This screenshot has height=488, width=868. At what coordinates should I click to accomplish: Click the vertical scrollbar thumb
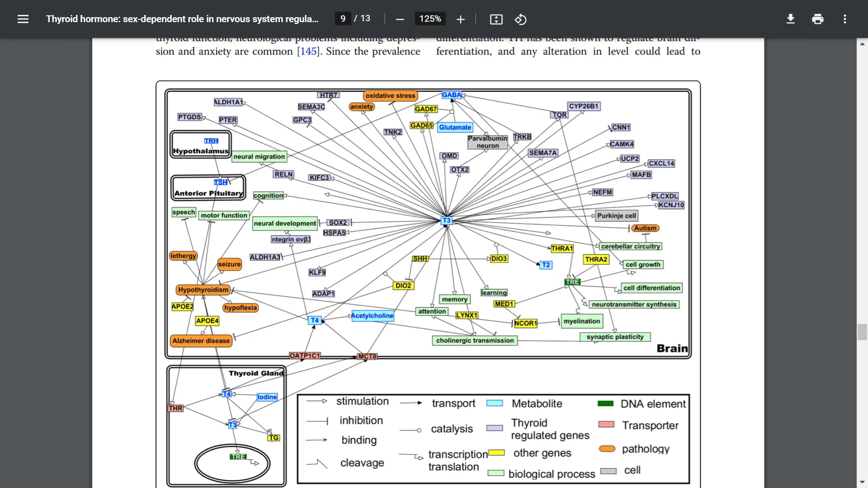pyautogui.click(x=862, y=332)
